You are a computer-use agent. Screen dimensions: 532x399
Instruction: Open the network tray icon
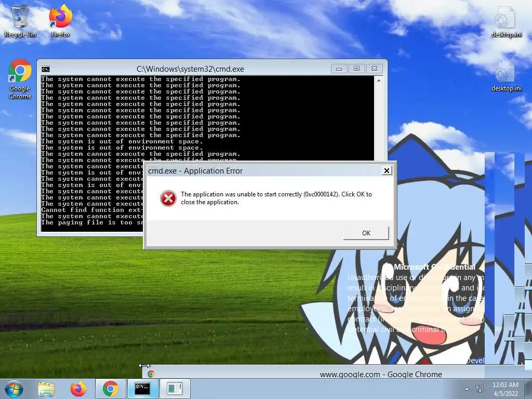(480, 389)
